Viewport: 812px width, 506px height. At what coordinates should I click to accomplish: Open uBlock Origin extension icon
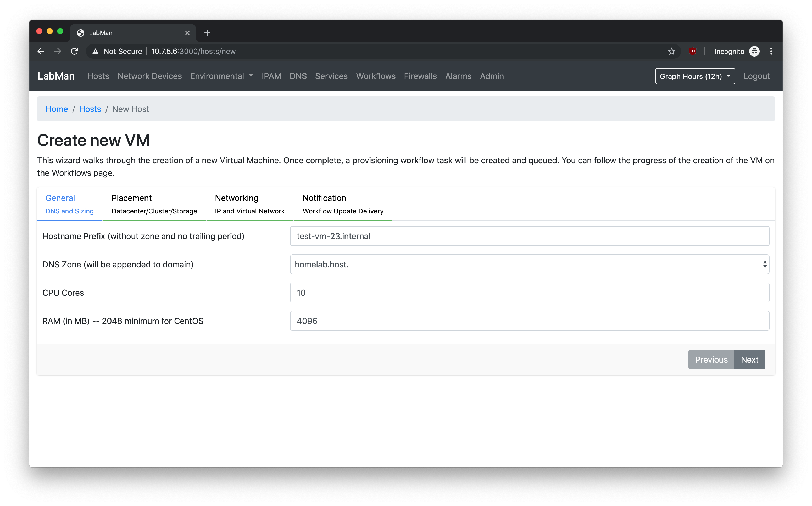click(692, 51)
